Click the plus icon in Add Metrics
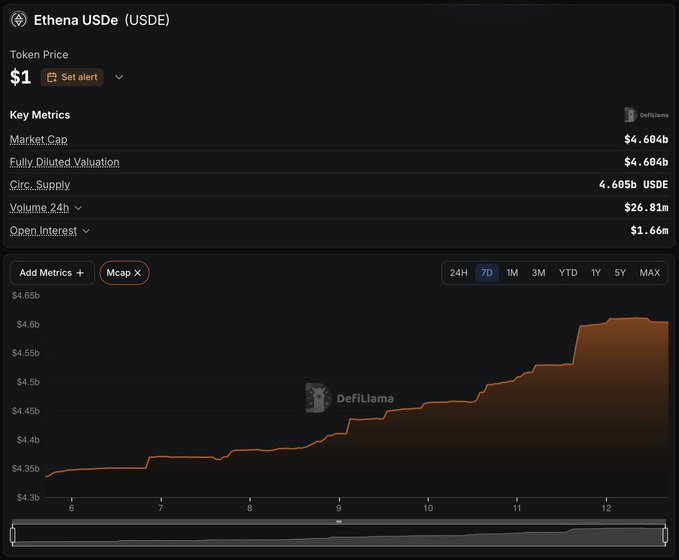Screen dimensions: 679x560 80,273
